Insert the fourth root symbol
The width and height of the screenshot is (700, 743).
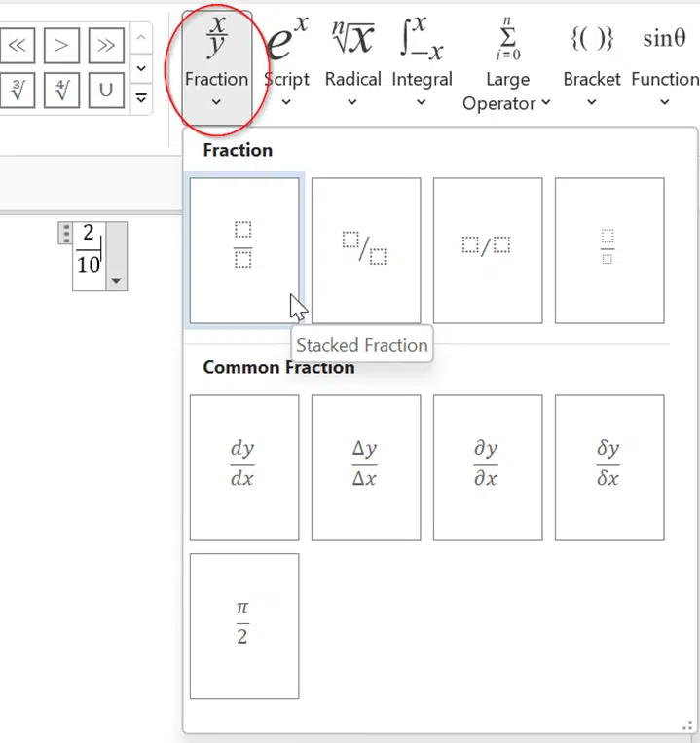61,90
